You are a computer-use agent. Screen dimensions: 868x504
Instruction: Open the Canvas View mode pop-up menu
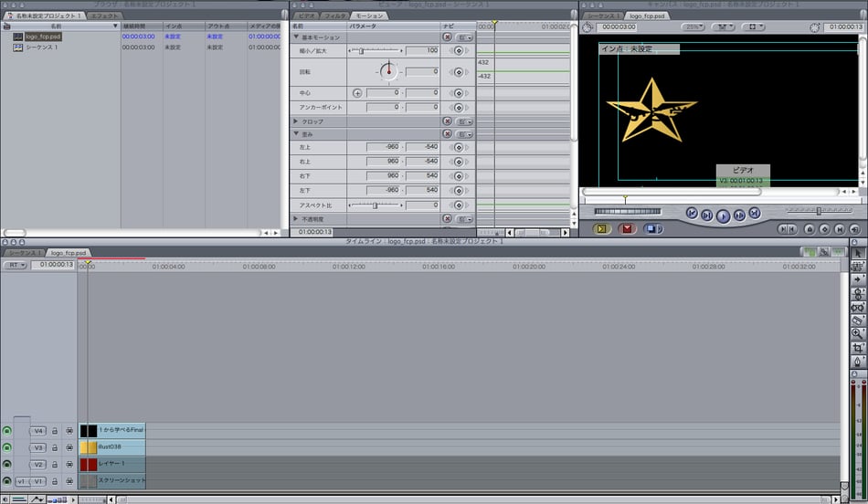754,26
